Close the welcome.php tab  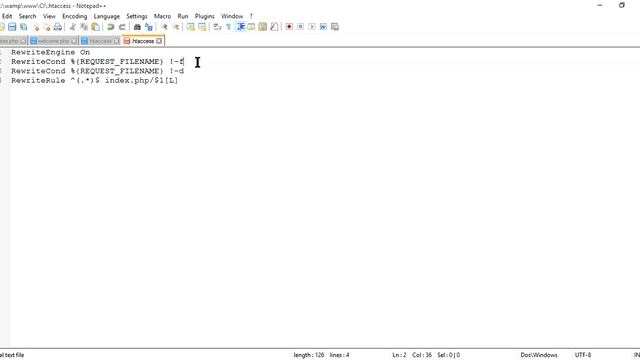click(x=74, y=41)
